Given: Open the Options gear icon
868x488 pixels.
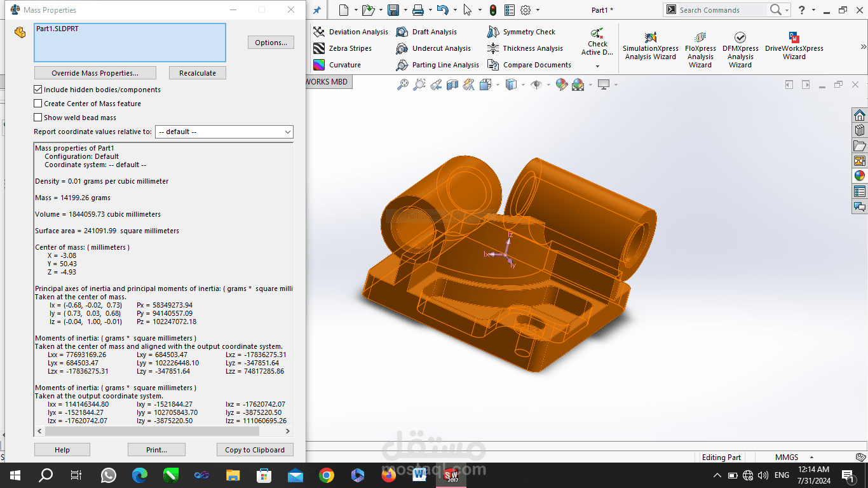Looking at the screenshot, I should [526, 10].
